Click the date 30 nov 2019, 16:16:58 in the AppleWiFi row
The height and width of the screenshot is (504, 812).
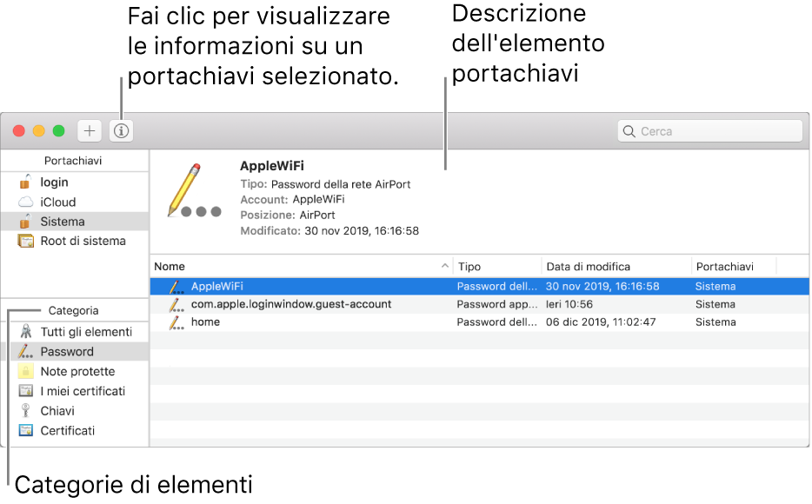tap(602, 286)
